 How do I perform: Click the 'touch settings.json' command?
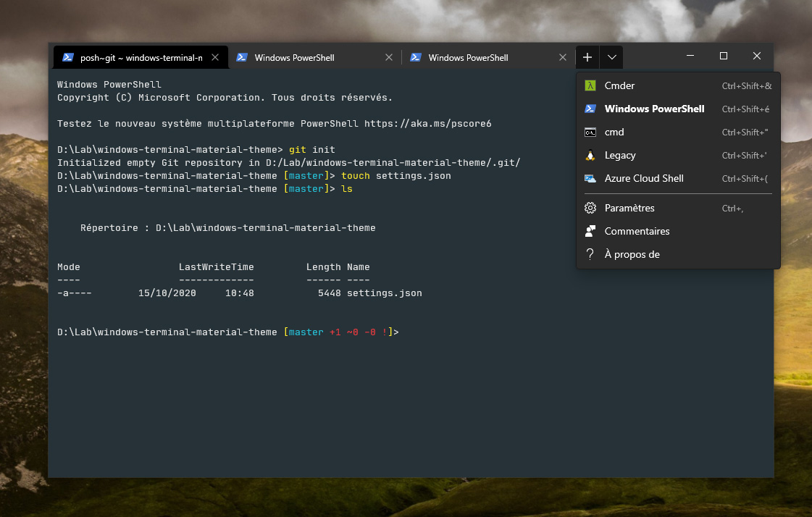pos(396,176)
